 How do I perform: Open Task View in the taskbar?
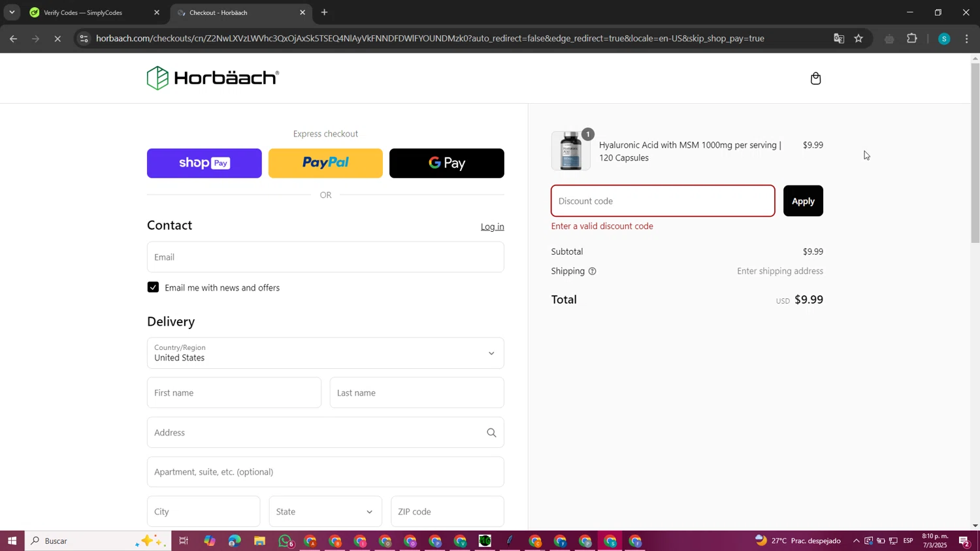(x=184, y=541)
